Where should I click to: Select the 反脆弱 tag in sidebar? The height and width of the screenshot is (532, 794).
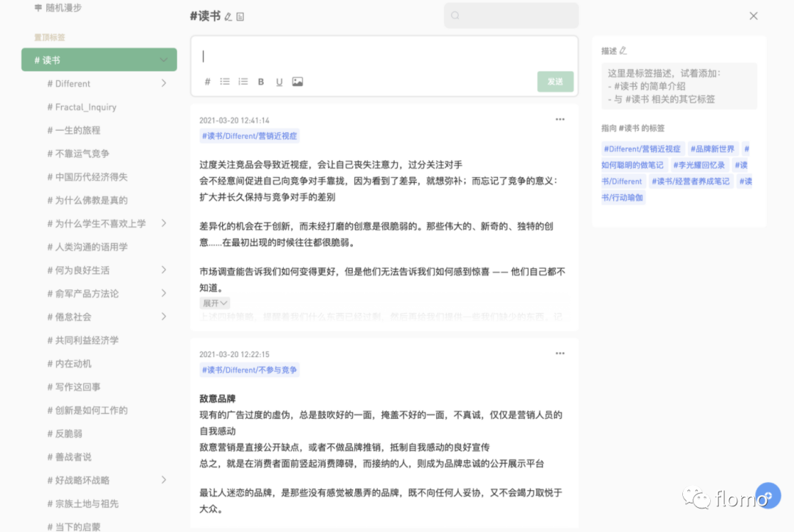(x=64, y=434)
